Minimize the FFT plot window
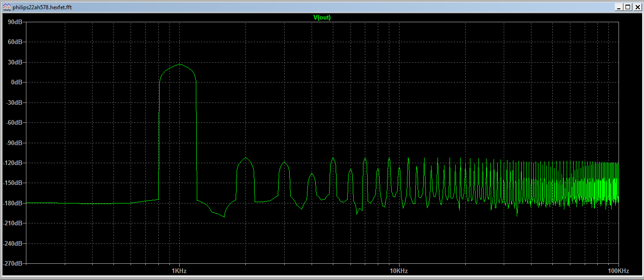The image size is (644, 280). point(619,7)
